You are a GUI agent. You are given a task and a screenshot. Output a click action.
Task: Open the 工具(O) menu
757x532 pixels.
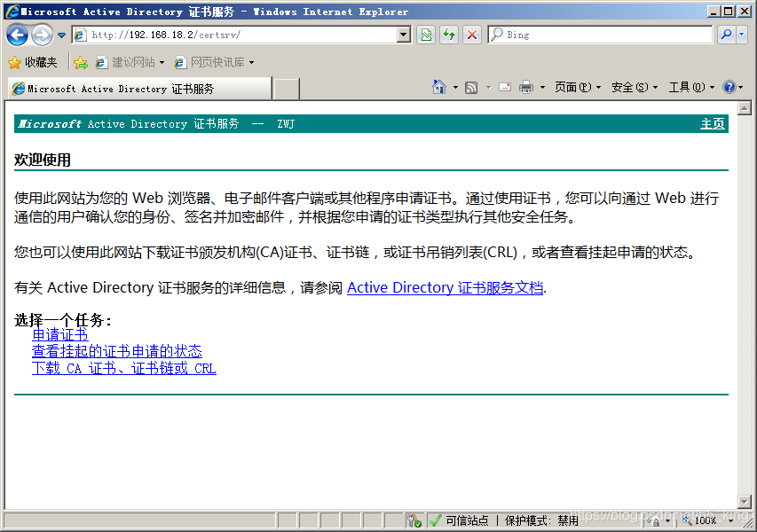tap(691, 87)
